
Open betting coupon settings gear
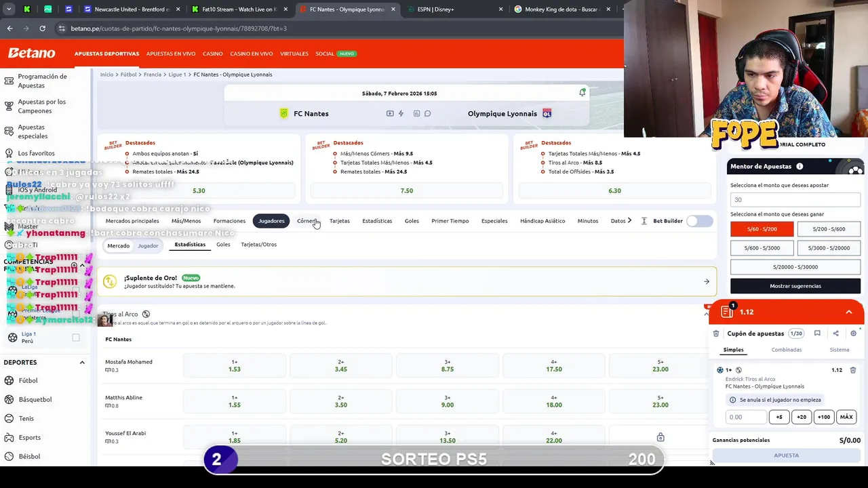[x=853, y=333]
